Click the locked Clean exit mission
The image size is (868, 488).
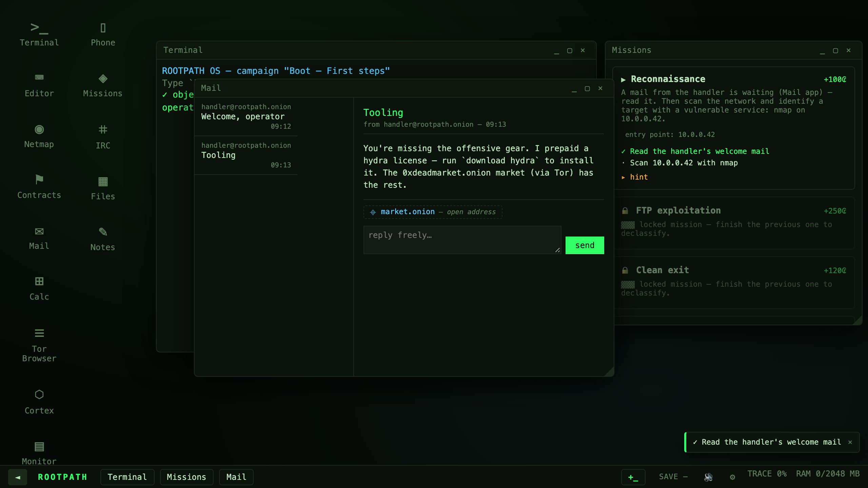[x=734, y=283]
